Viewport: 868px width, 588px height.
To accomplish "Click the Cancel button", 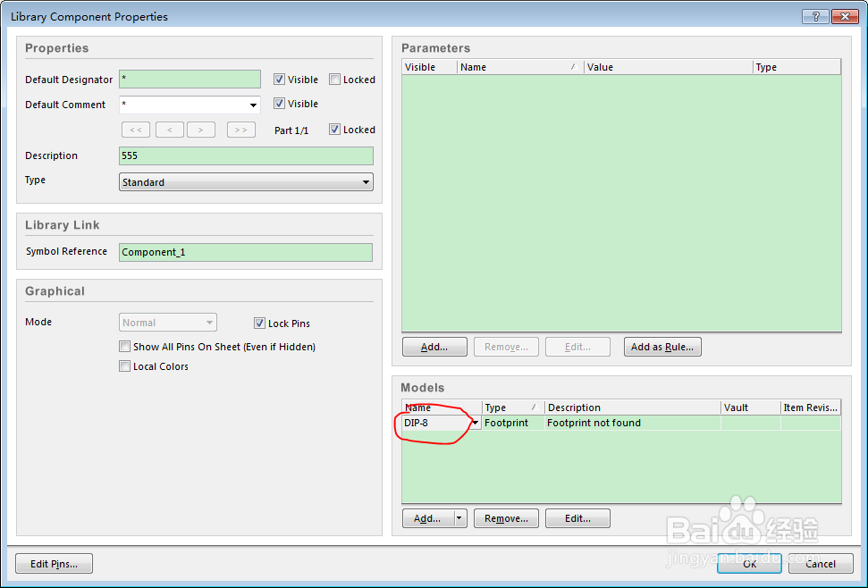I will [821, 564].
